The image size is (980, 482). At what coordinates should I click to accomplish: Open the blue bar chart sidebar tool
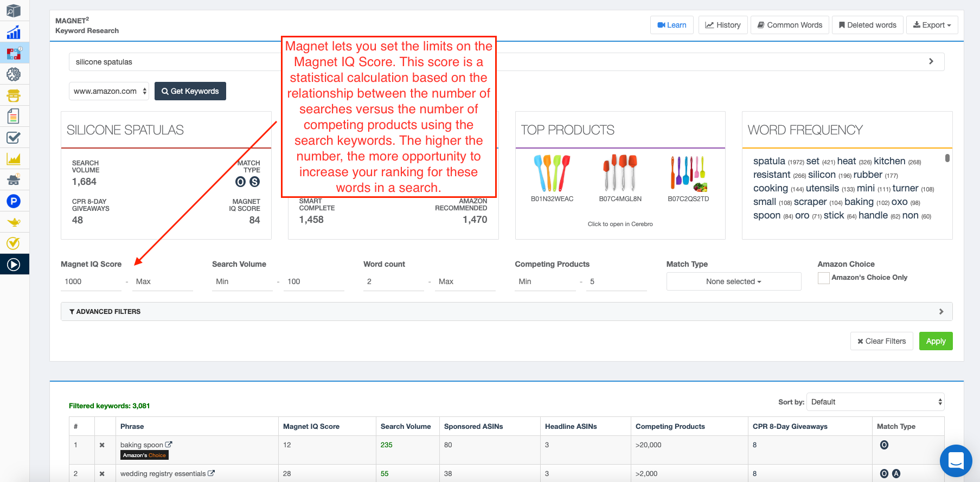click(14, 33)
